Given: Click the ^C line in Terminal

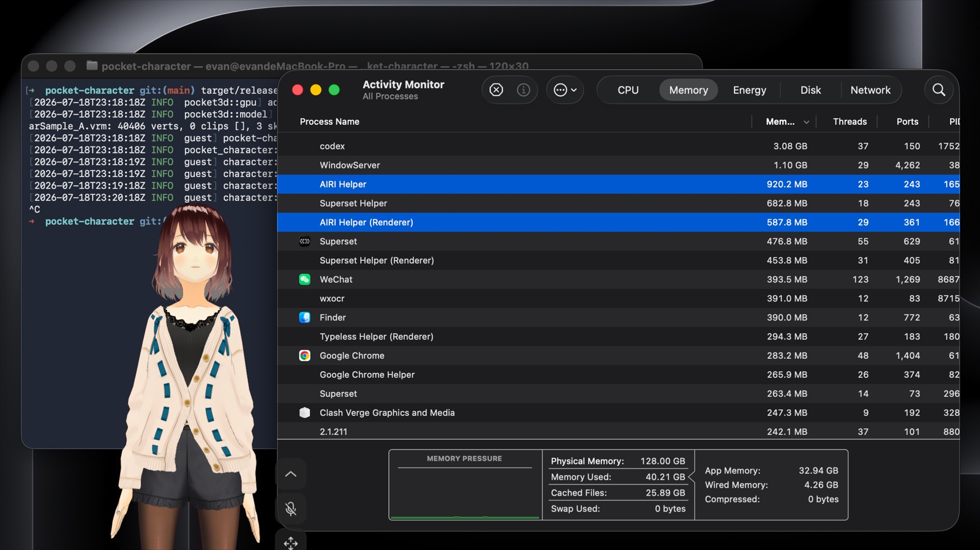Looking at the screenshot, I should (x=34, y=209).
